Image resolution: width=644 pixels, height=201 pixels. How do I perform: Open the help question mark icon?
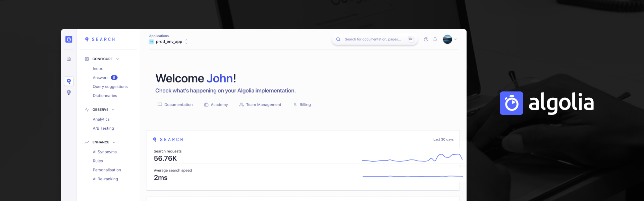click(x=426, y=39)
